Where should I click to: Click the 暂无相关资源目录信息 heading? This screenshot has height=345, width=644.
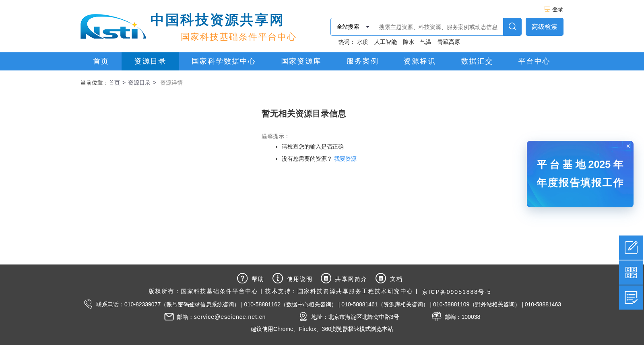pos(304,114)
